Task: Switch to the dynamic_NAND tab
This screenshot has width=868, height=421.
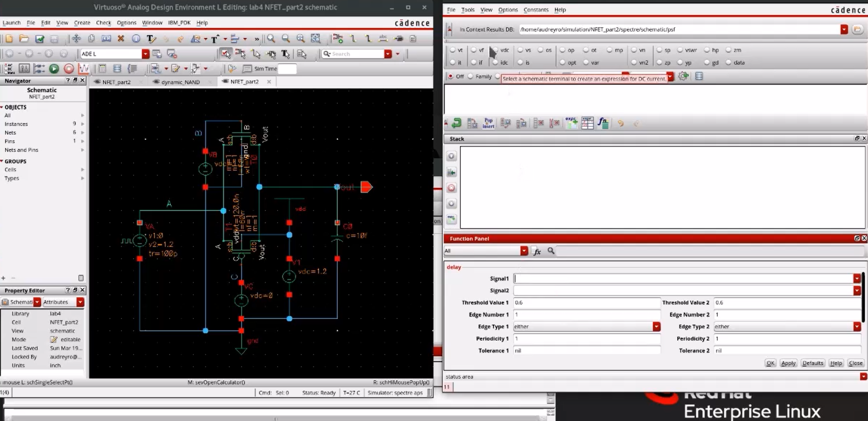Action: [x=180, y=82]
